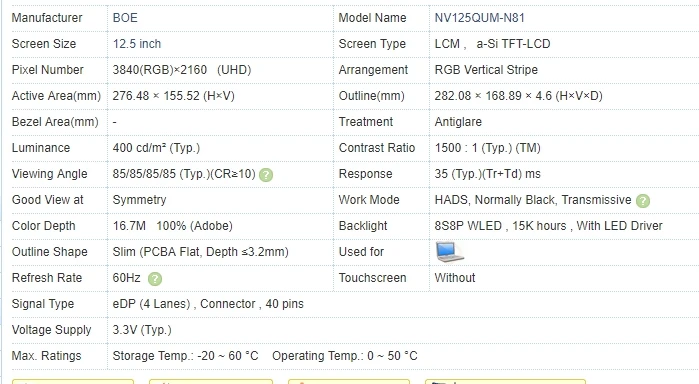Click the RGB Vertical Stripe arrangement value
Image resolution: width=699 pixels, height=384 pixels.
pos(486,70)
